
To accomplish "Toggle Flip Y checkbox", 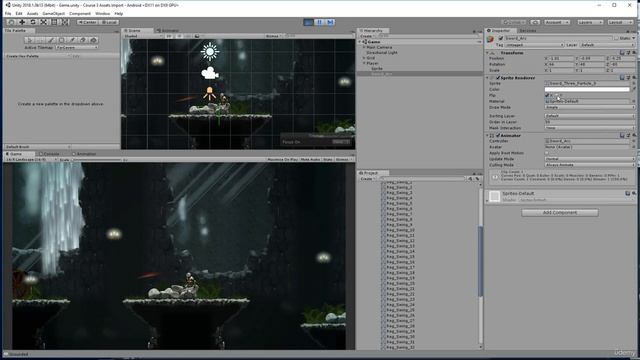I will 557,95.
